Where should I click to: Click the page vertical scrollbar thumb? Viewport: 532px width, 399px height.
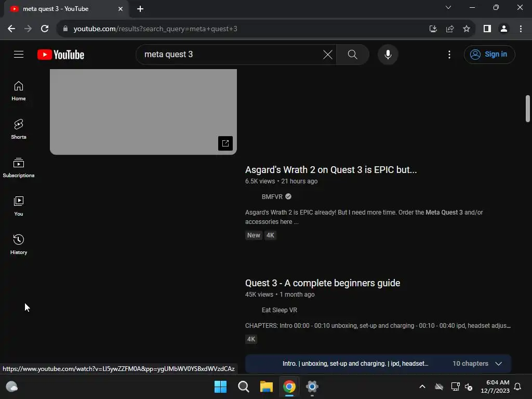[x=528, y=109]
